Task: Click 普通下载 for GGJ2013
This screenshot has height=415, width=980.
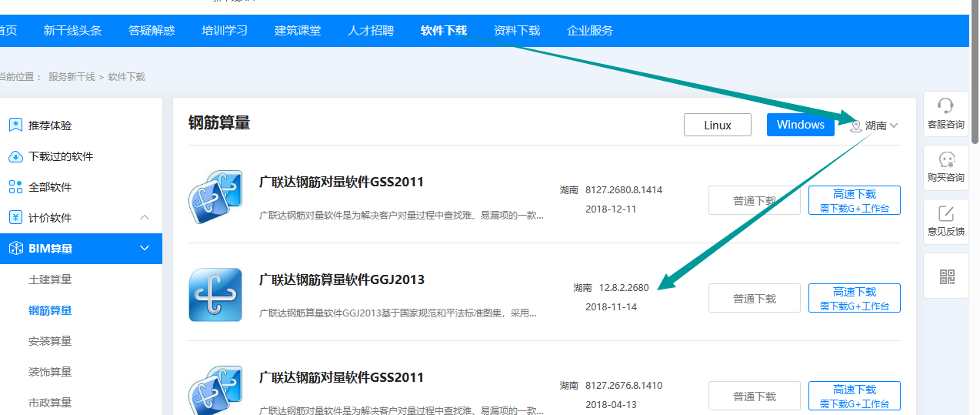Action: [x=755, y=298]
